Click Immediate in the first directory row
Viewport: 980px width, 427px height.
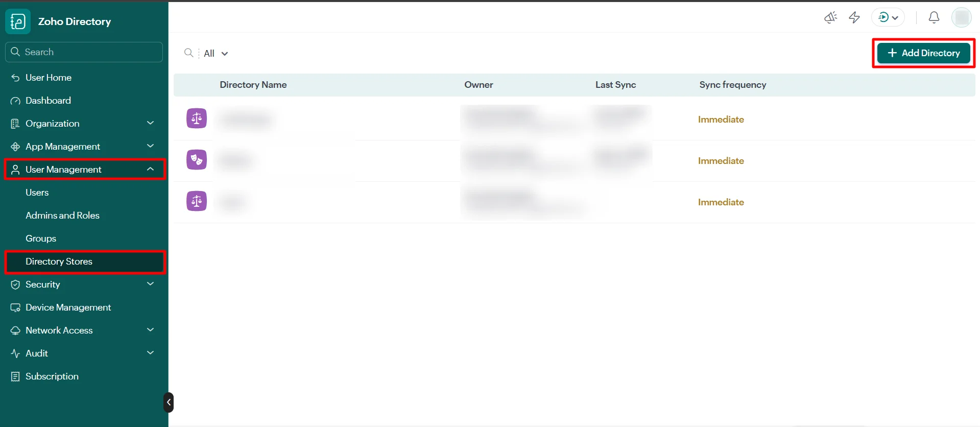click(x=721, y=120)
